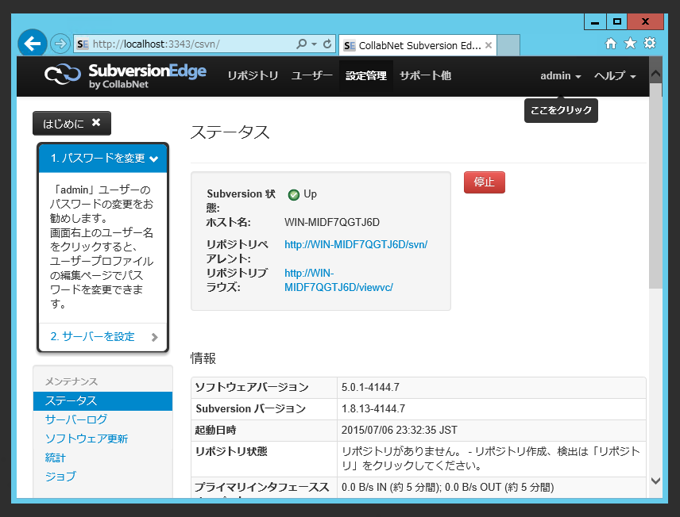680x517 pixels.
Task: Click the start time 2015/07/06 23:32:35 JST
Action: tap(399, 430)
